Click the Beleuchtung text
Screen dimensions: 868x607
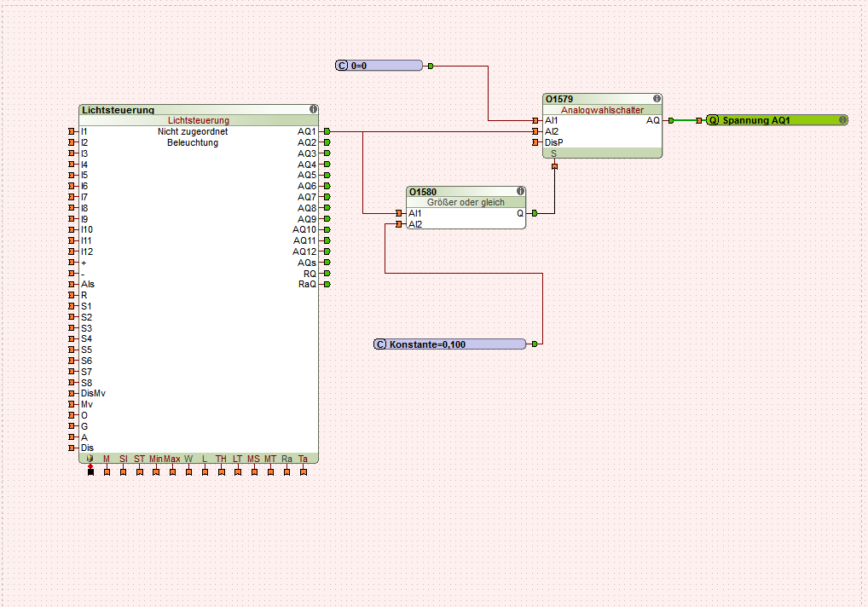[193, 142]
